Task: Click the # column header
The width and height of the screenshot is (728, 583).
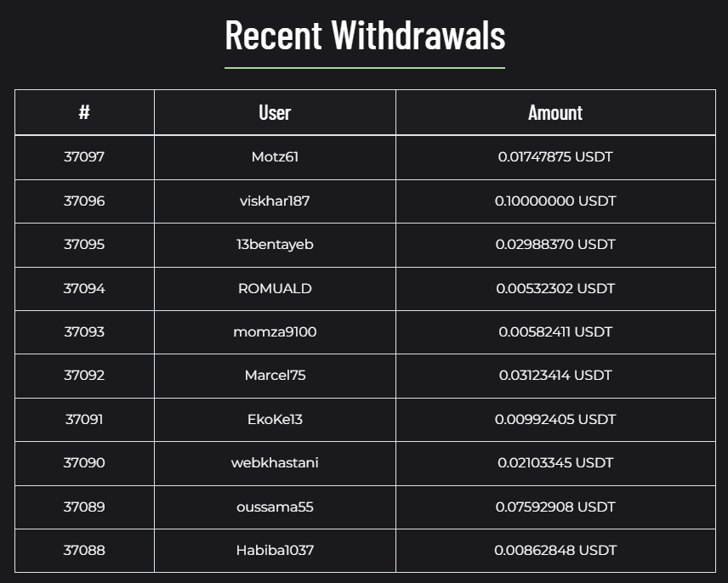Action: [84, 112]
